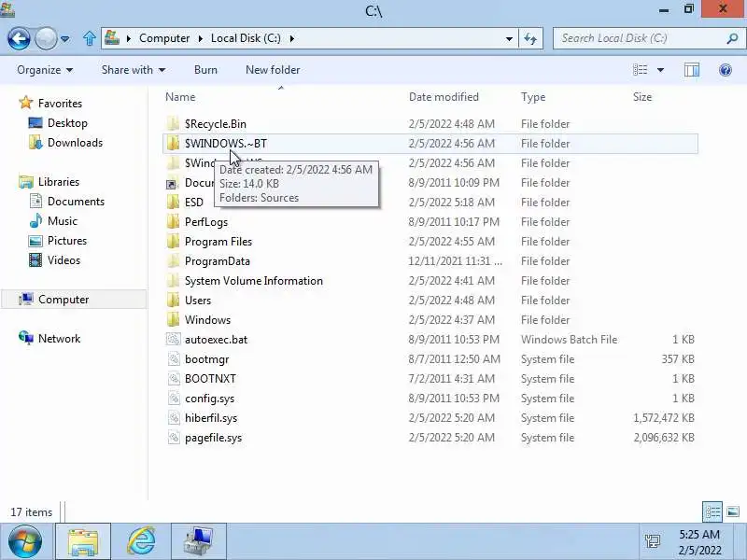Create a New folder
This screenshot has height=560, width=747.
coord(273,70)
